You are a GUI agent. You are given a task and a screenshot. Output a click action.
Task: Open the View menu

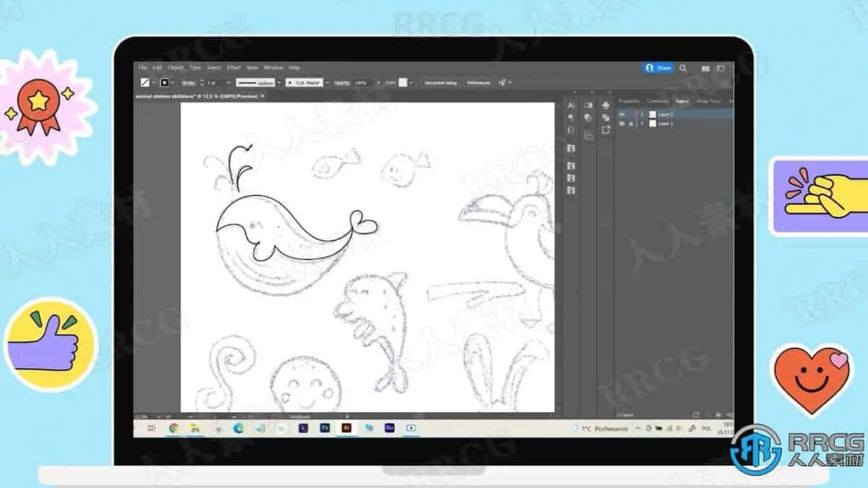point(252,67)
